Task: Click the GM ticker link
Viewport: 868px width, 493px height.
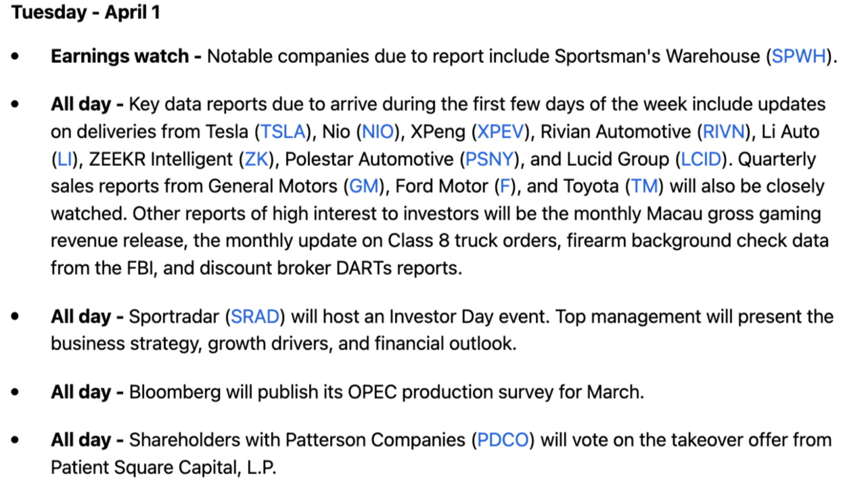Action: [x=361, y=186]
